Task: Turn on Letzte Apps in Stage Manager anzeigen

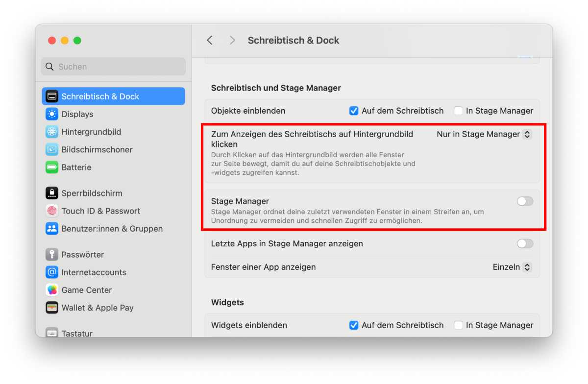Action: pos(524,243)
